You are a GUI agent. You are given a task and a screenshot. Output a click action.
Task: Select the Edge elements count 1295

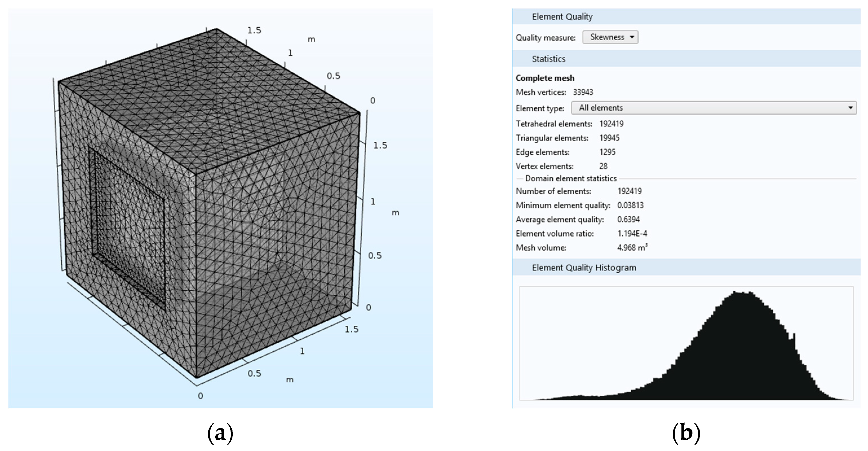tap(607, 152)
